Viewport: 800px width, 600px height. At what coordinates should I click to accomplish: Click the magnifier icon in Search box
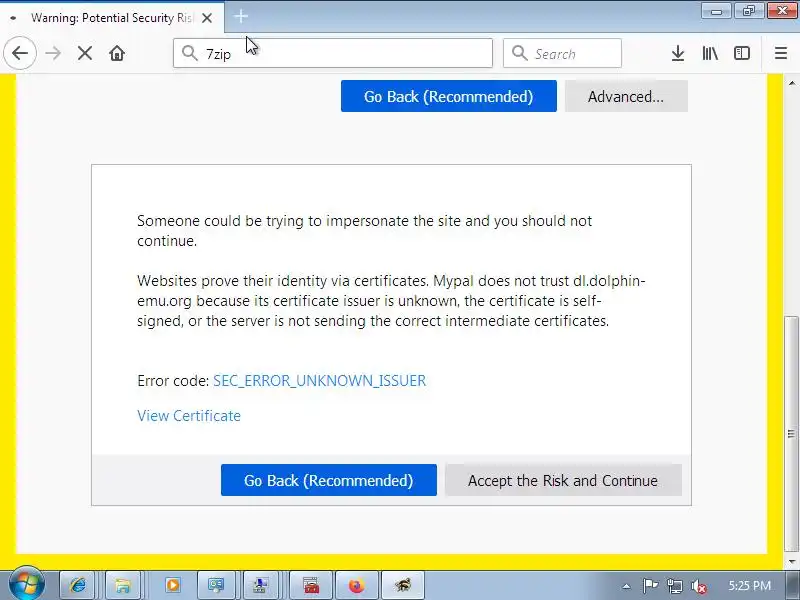click(x=519, y=53)
